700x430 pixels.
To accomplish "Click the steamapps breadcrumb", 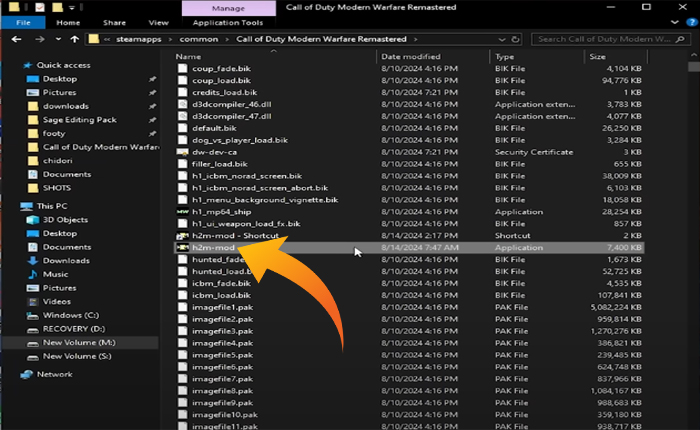I will 139,39.
